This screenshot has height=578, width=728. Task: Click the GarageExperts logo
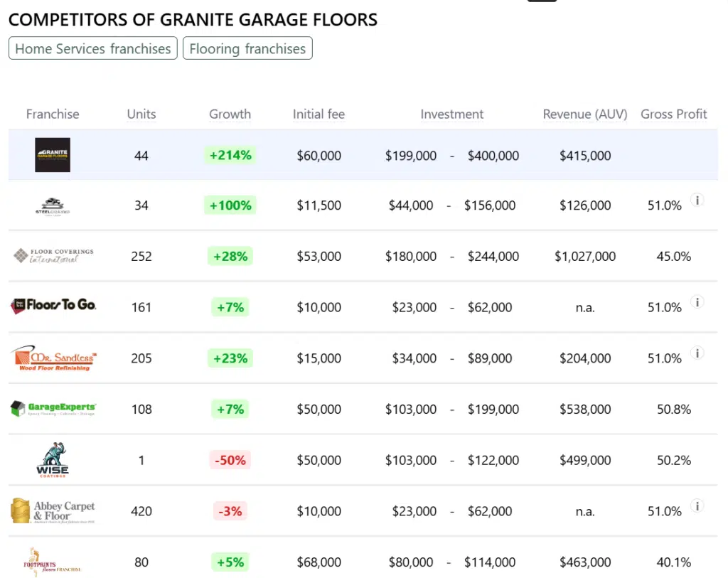coord(53,409)
